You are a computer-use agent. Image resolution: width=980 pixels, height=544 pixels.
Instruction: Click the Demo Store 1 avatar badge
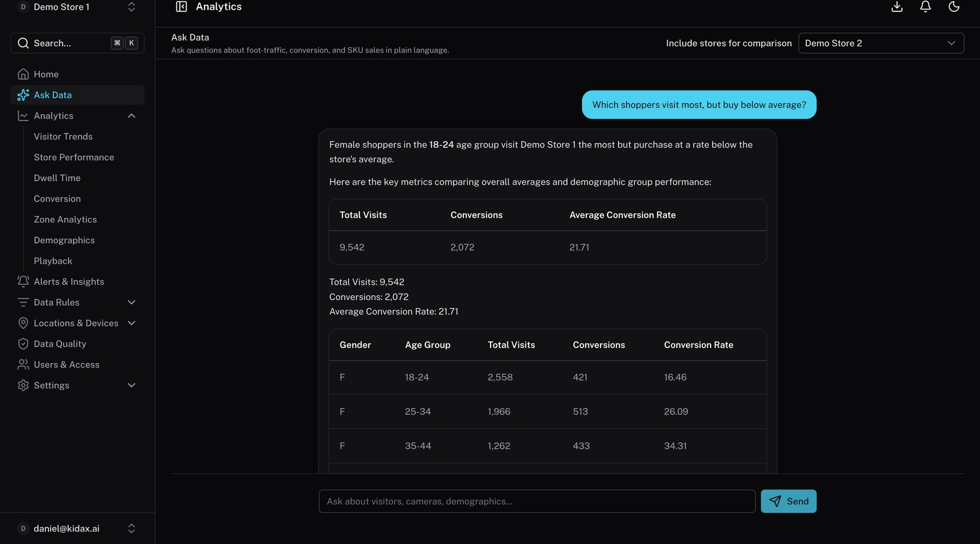pos(23,7)
